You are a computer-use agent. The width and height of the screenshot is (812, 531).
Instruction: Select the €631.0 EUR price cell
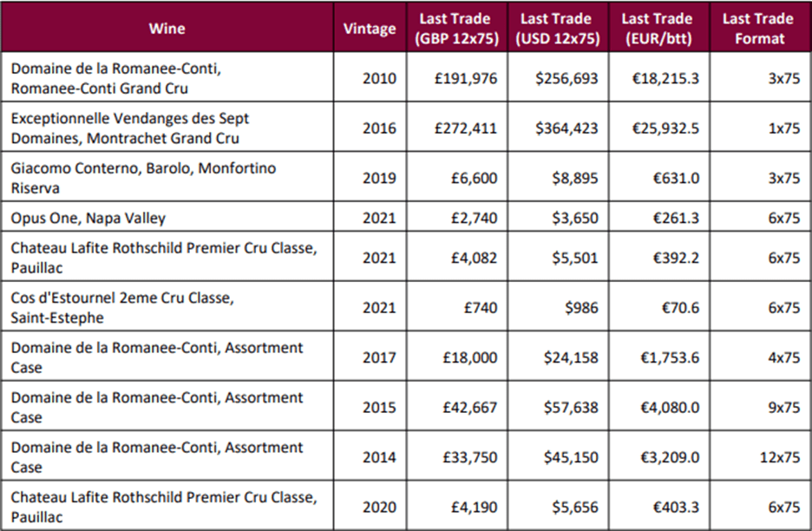coord(678,178)
